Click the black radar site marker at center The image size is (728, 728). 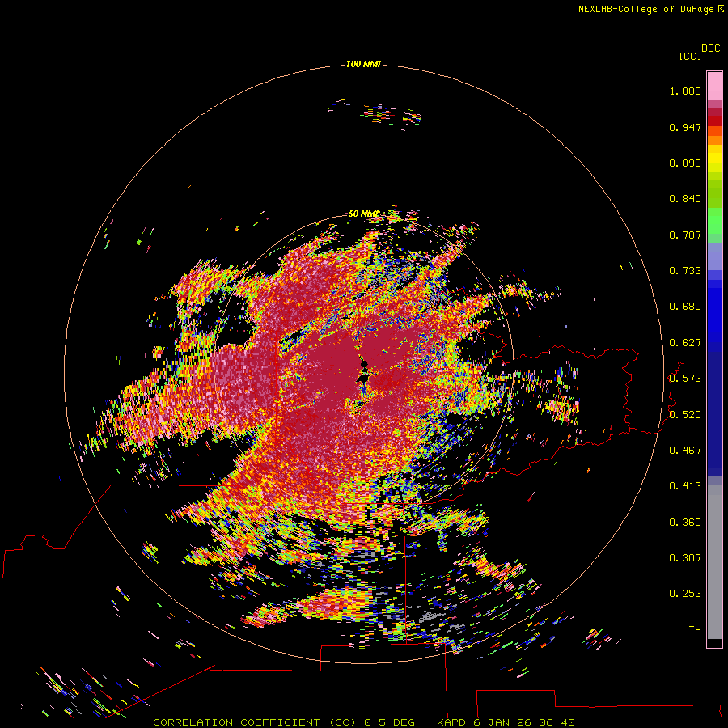pyautogui.click(x=364, y=365)
